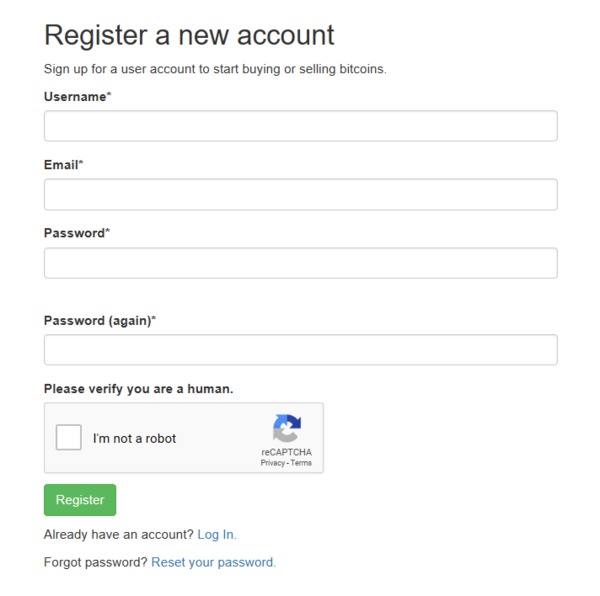Click the Email field label
Viewport: 600px width, 596px height.
(x=63, y=165)
